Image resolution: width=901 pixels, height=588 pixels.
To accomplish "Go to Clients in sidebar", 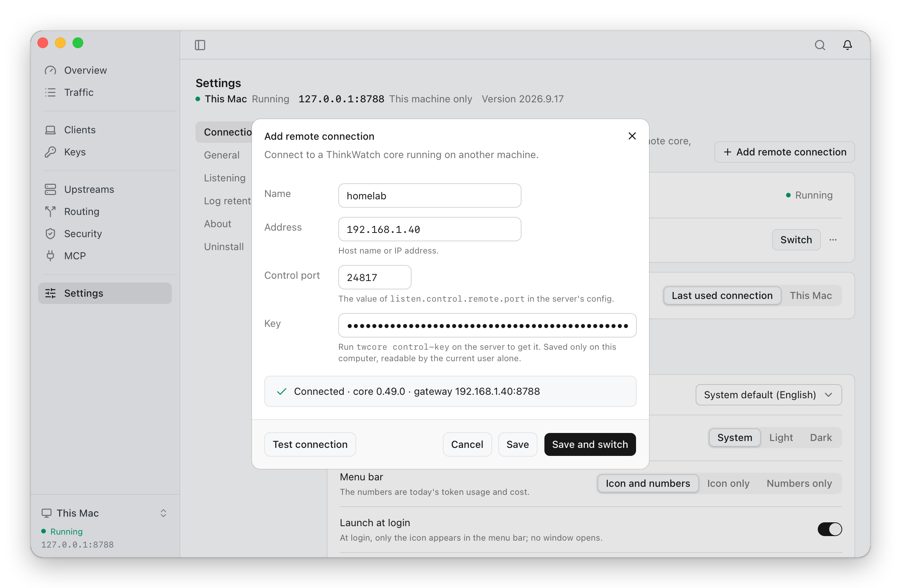I will pos(105,130).
